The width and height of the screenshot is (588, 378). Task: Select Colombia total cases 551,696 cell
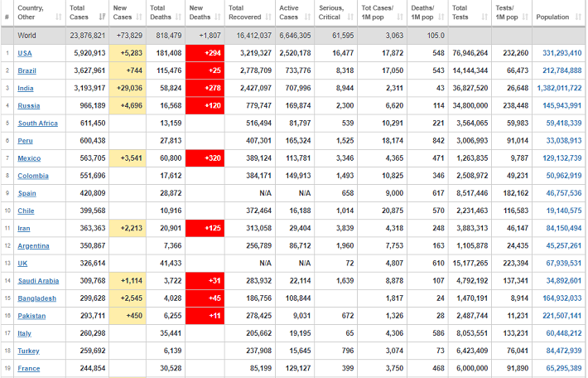(88, 176)
